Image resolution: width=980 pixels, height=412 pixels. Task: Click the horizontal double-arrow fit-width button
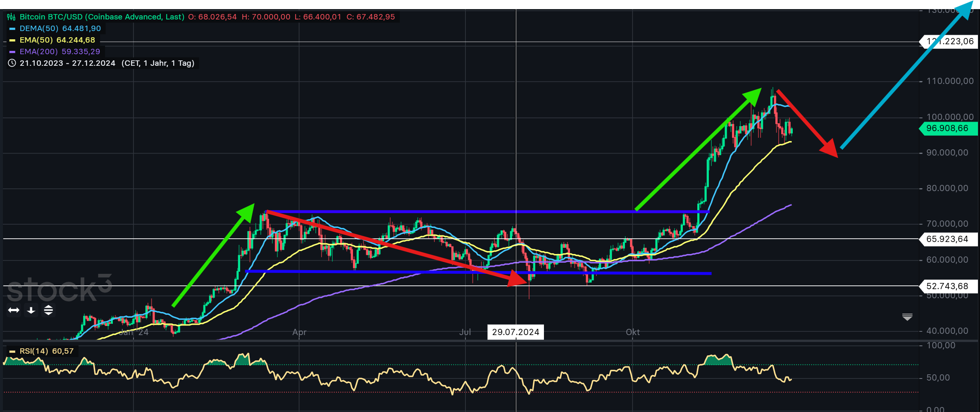pyautogui.click(x=14, y=310)
